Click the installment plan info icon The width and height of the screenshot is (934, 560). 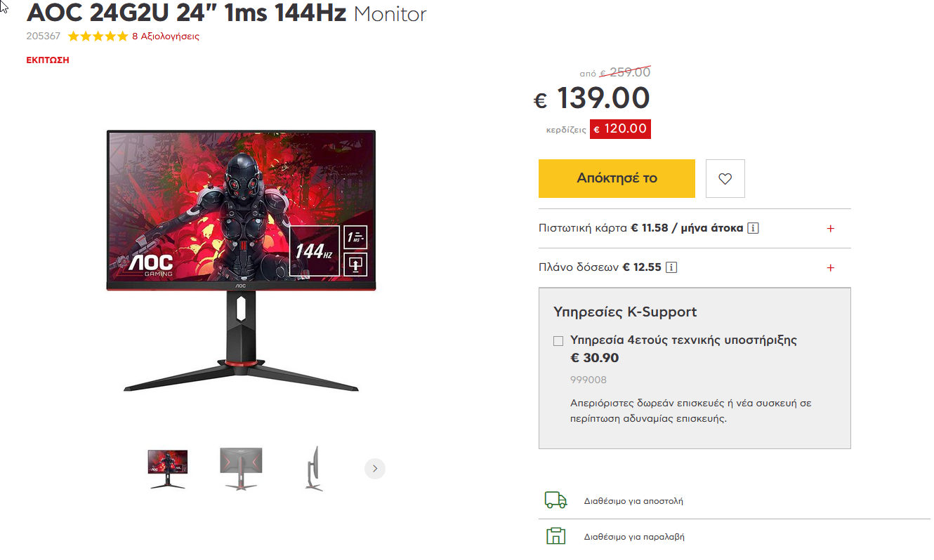pyautogui.click(x=671, y=267)
